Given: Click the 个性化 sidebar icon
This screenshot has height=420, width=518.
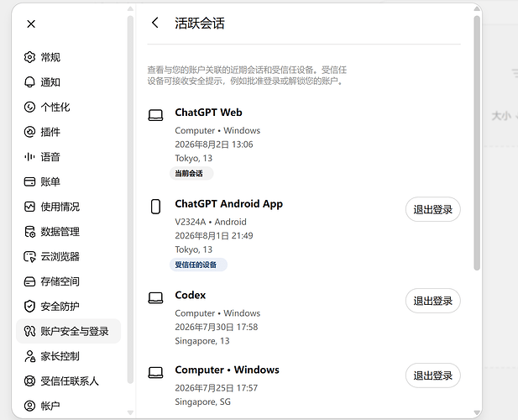Looking at the screenshot, I should (x=29, y=107).
